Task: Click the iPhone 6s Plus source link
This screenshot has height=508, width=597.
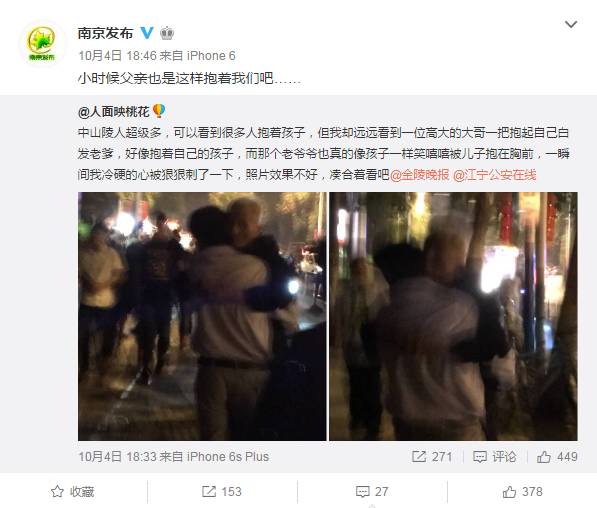Action: (x=228, y=457)
